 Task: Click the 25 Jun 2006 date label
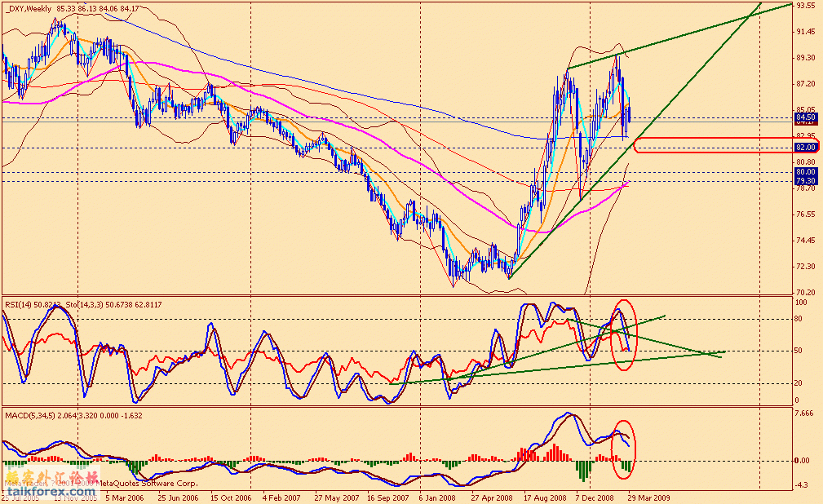click(x=178, y=497)
